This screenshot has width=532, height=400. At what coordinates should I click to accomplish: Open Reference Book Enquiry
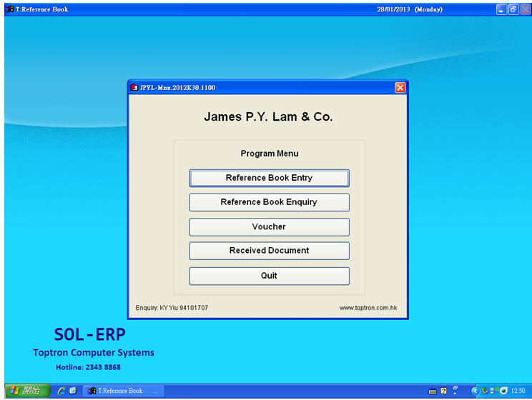point(269,202)
